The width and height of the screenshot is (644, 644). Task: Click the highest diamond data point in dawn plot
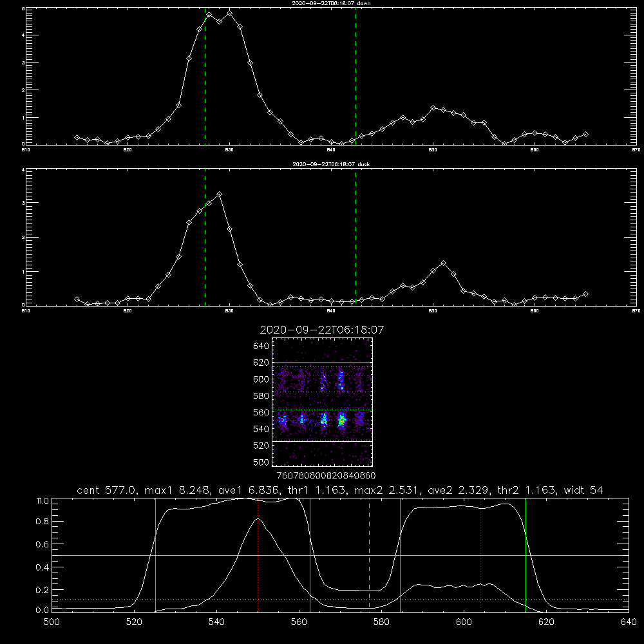pyautogui.click(x=230, y=14)
